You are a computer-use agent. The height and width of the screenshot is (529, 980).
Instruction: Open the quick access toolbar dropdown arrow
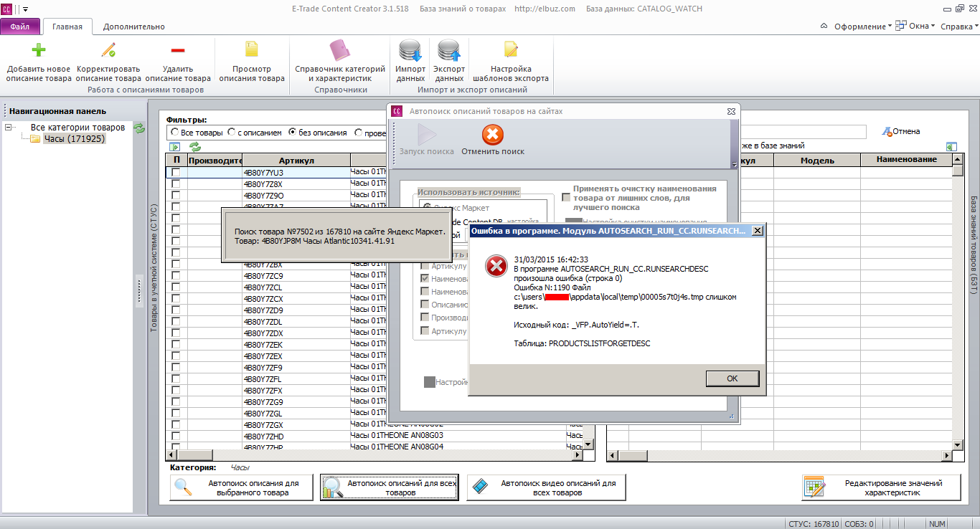[26, 9]
